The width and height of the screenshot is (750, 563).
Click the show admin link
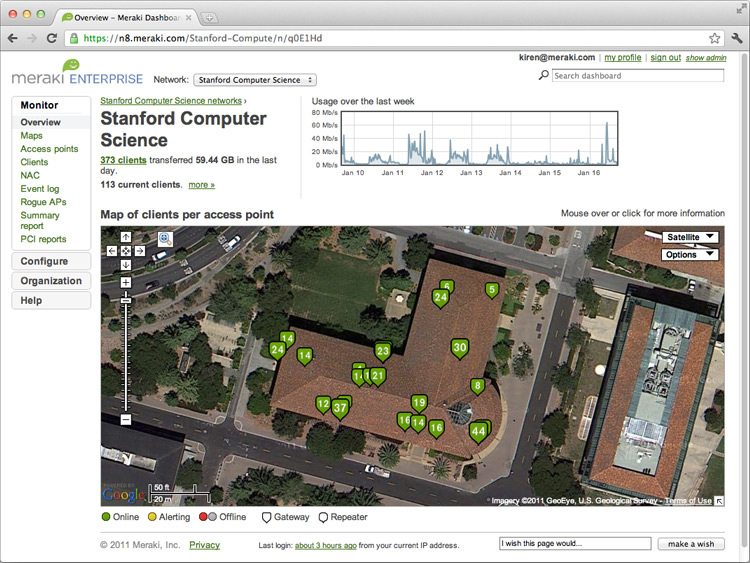click(706, 58)
